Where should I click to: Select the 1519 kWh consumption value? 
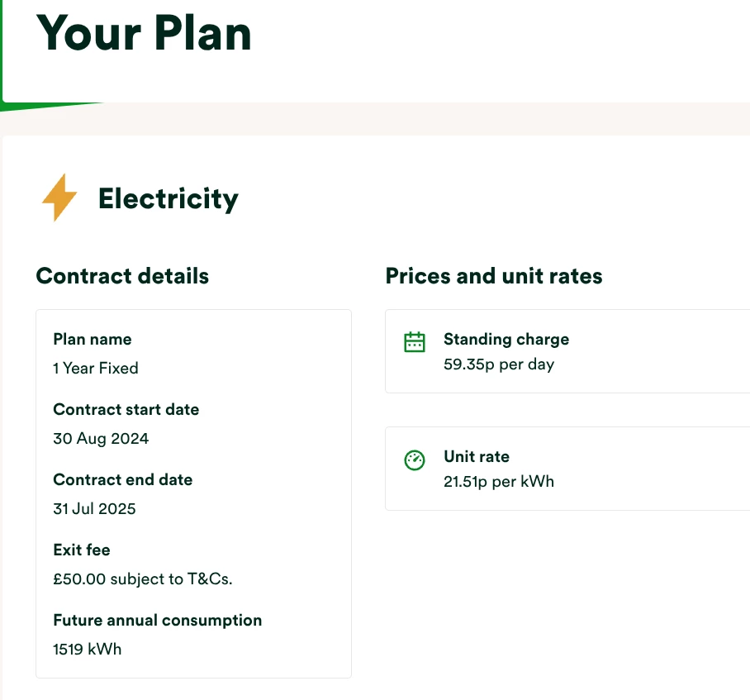coord(87,649)
